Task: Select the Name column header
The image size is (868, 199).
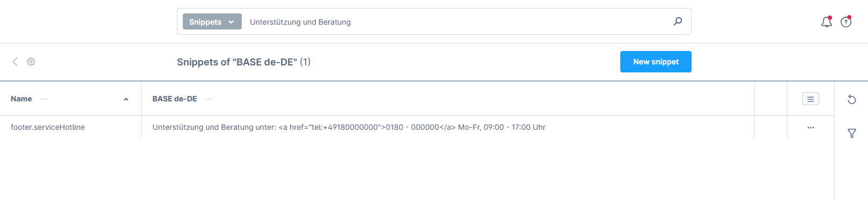Action: pyautogui.click(x=21, y=99)
